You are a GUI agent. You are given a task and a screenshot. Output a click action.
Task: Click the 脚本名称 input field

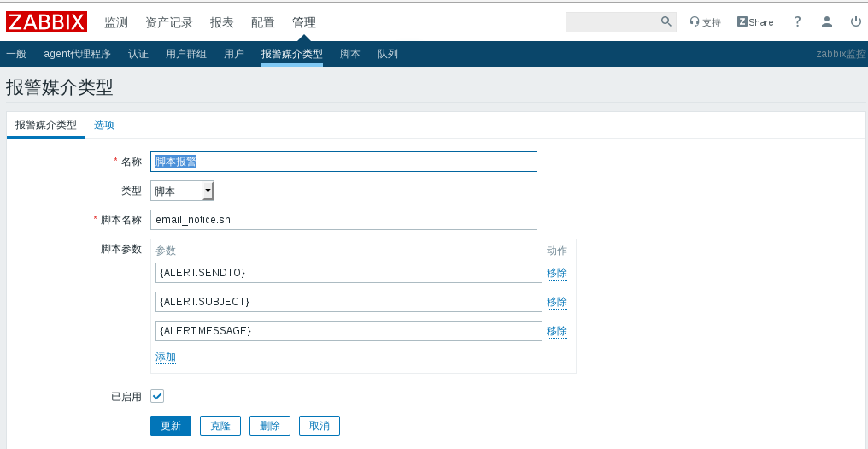click(343, 220)
